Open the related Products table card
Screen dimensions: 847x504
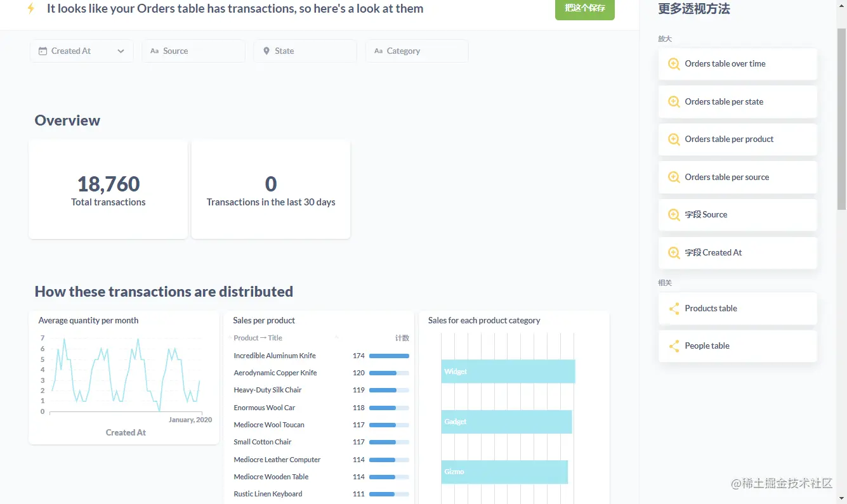(x=738, y=309)
